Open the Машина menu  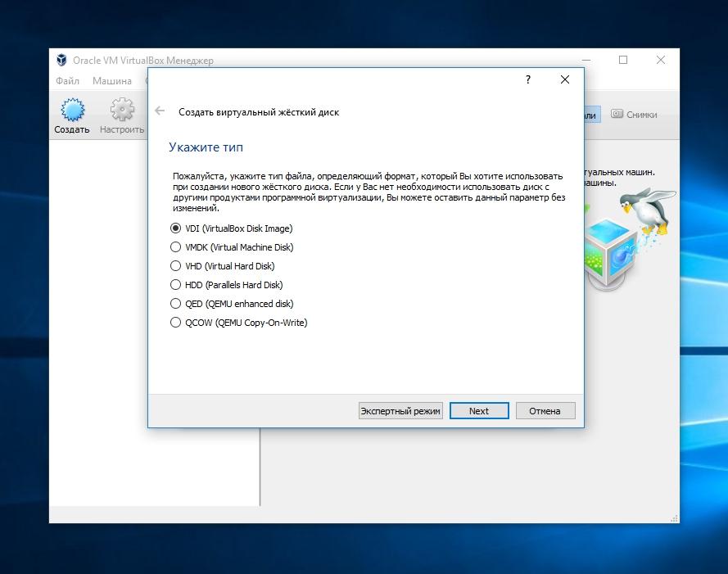coord(112,81)
